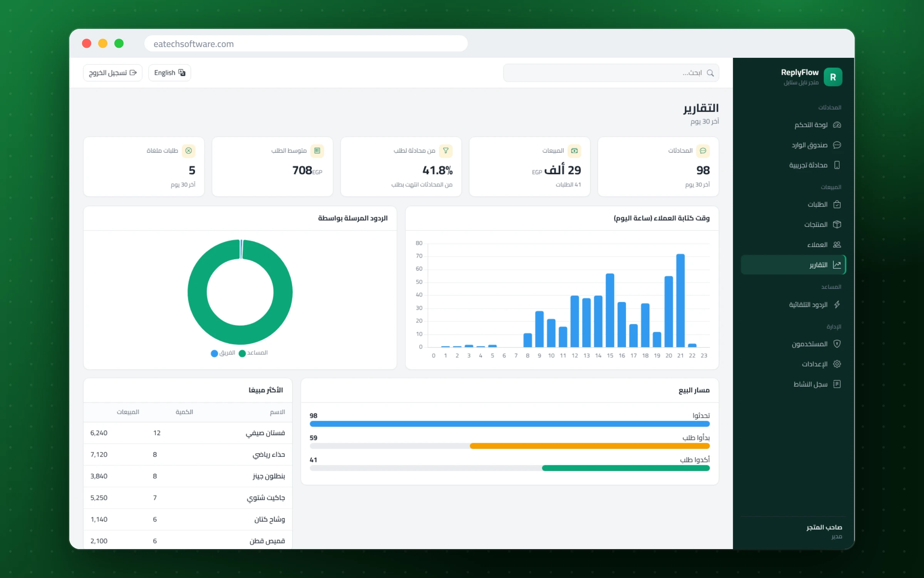Focus the ابحث search field
The width and height of the screenshot is (924, 578).
(611, 73)
